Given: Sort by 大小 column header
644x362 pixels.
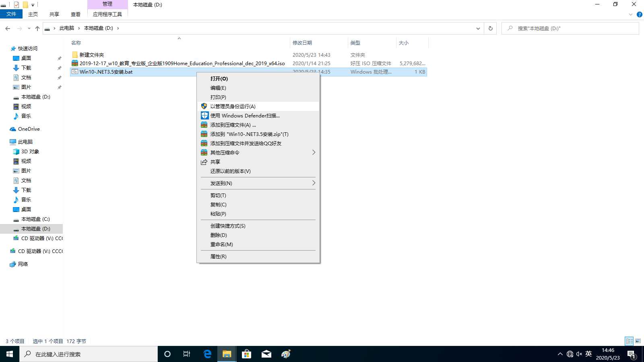Looking at the screenshot, I should coord(412,43).
